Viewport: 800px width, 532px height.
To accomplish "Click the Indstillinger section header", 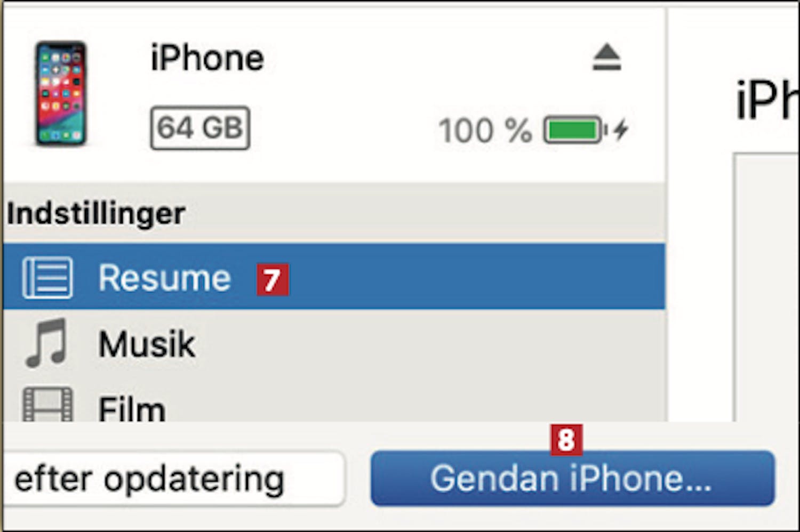I will click(x=96, y=214).
